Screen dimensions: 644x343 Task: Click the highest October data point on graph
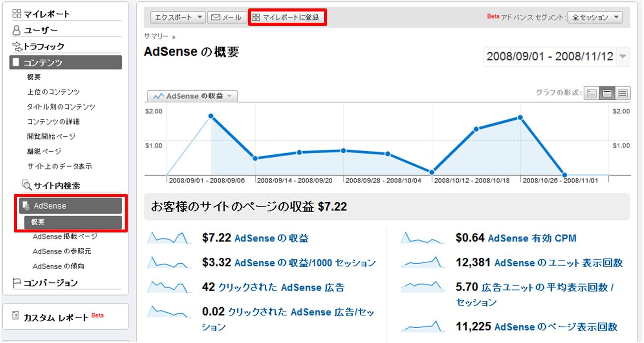520,117
